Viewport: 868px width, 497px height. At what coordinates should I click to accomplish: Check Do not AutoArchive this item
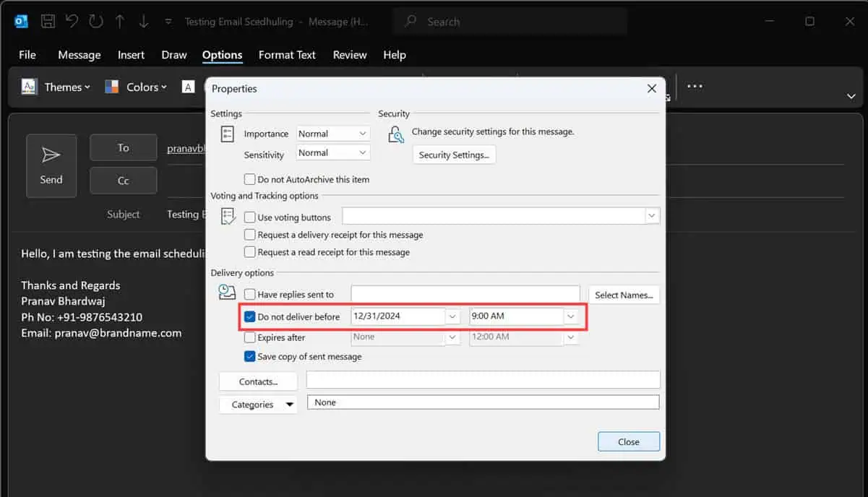click(x=250, y=179)
